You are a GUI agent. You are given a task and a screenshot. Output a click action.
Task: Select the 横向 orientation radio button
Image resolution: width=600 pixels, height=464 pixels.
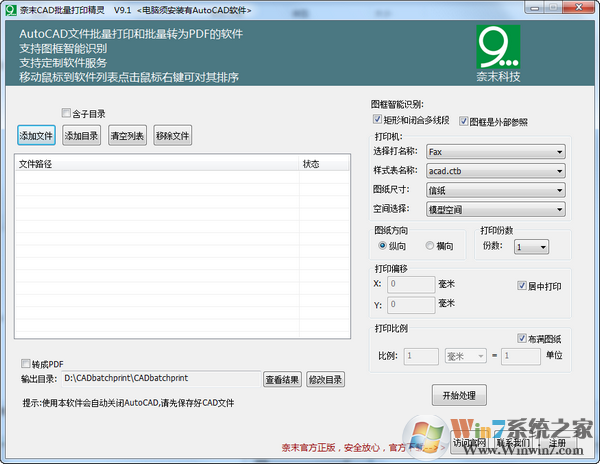point(431,246)
